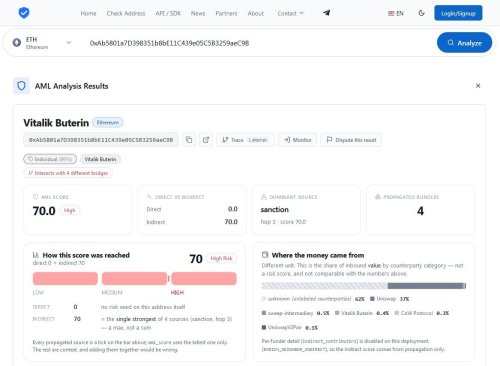Screen dimensions: 500x366
Task: Open the Telegram paper plane icon
Action: coord(326,13)
